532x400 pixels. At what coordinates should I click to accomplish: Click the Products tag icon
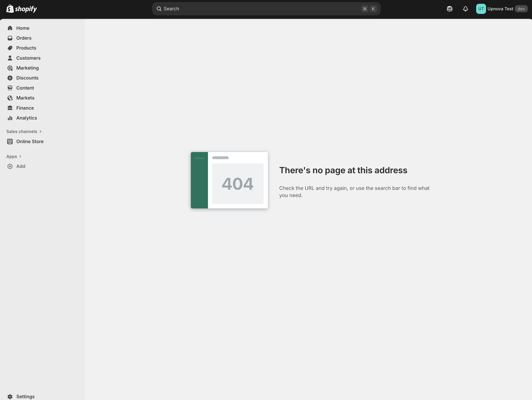(x=10, y=48)
